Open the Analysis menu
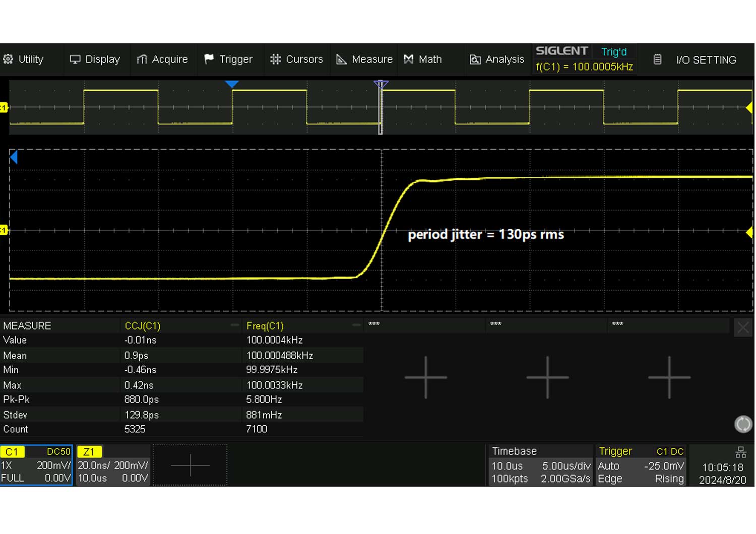This screenshot has width=756, height=534. [x=497, y=59]
